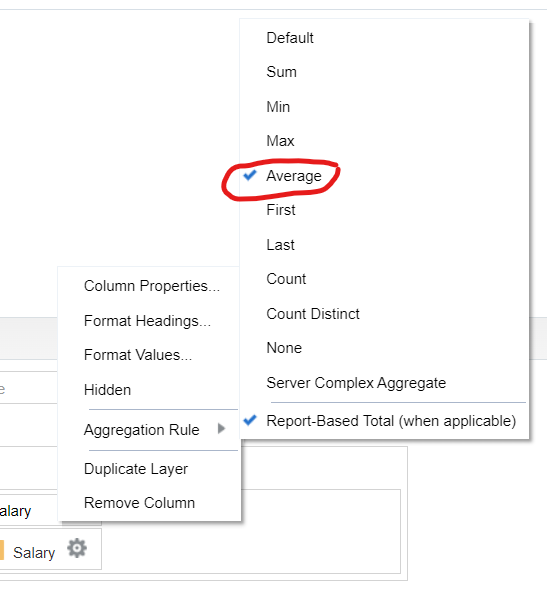Viewport: 547px width, 593px height.
Task: Toggle the checked Average aggregation option
Action: pos(294,176)
